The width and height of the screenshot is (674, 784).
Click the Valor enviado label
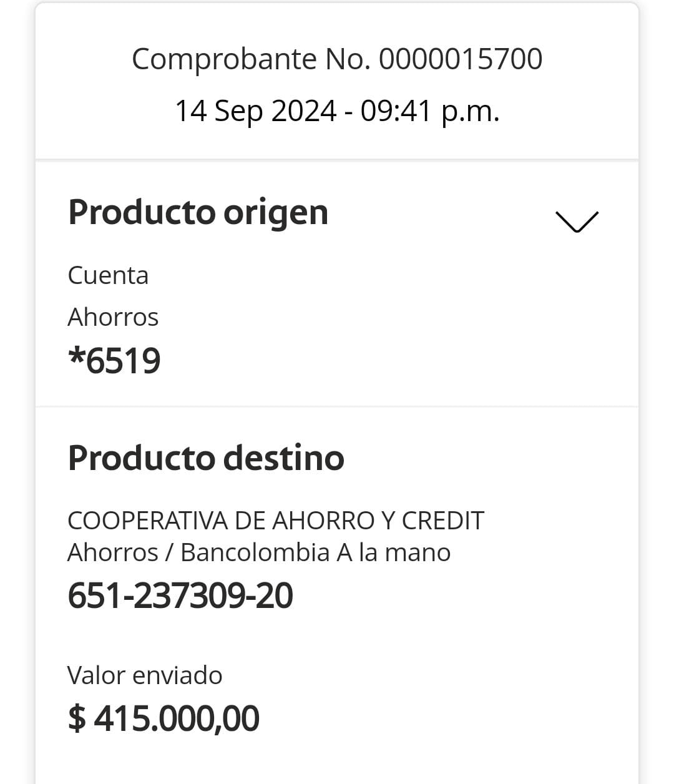(x=145, y=675)
